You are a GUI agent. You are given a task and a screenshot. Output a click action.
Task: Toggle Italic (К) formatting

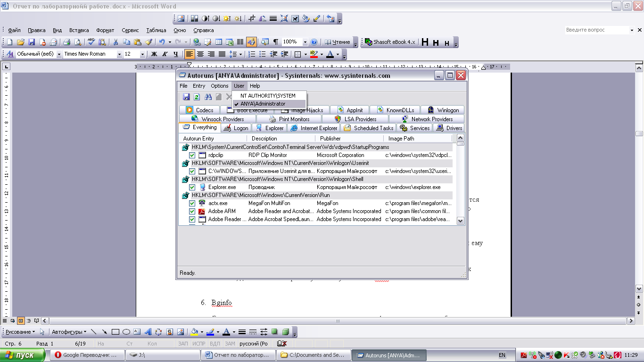(x=165, y=54)
